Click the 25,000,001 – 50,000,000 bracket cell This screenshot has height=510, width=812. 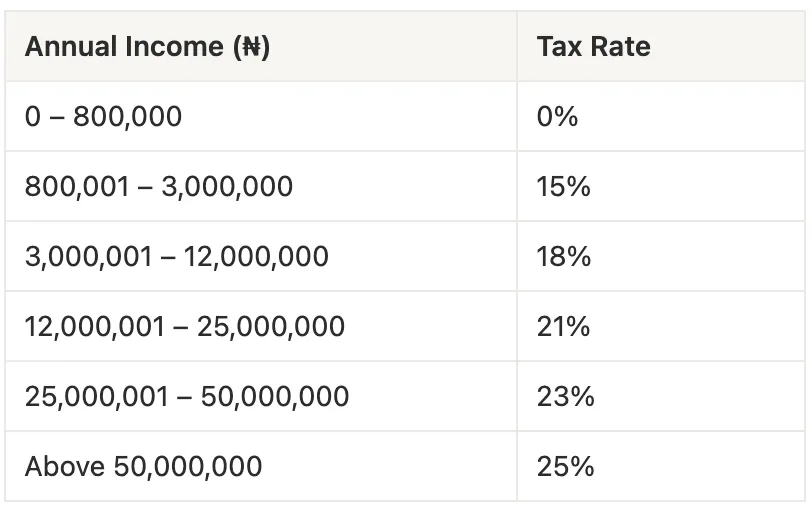click(x=261, y=396)
